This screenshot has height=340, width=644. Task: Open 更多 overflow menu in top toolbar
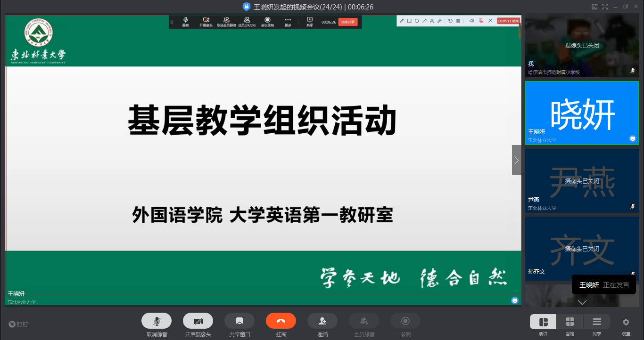(x=288, y=22)
